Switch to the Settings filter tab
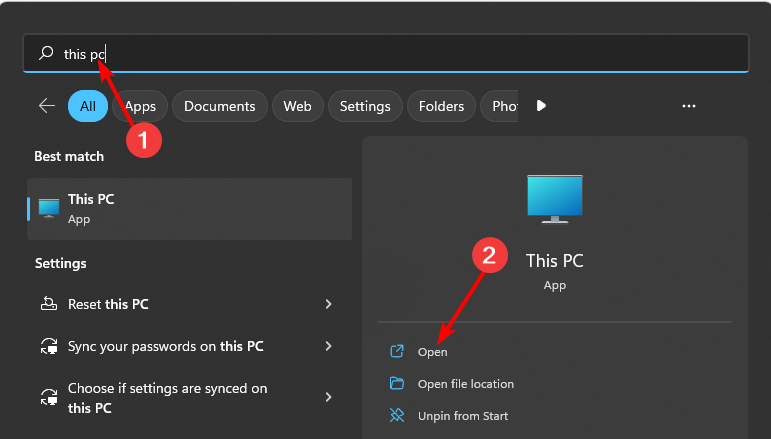This screenshot has width=771, height=439. (365, 106)
